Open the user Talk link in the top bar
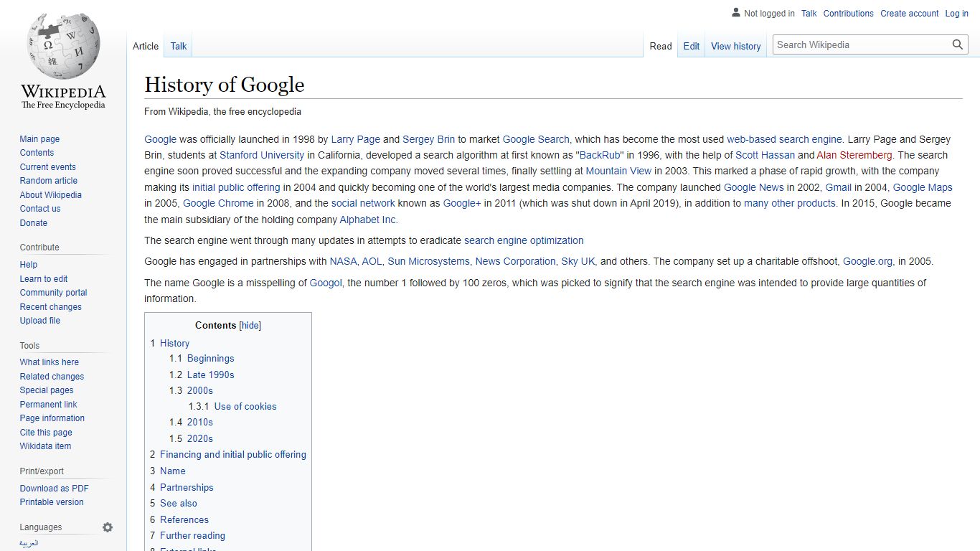This screenshot has height=551, width=980. (809, 14)
